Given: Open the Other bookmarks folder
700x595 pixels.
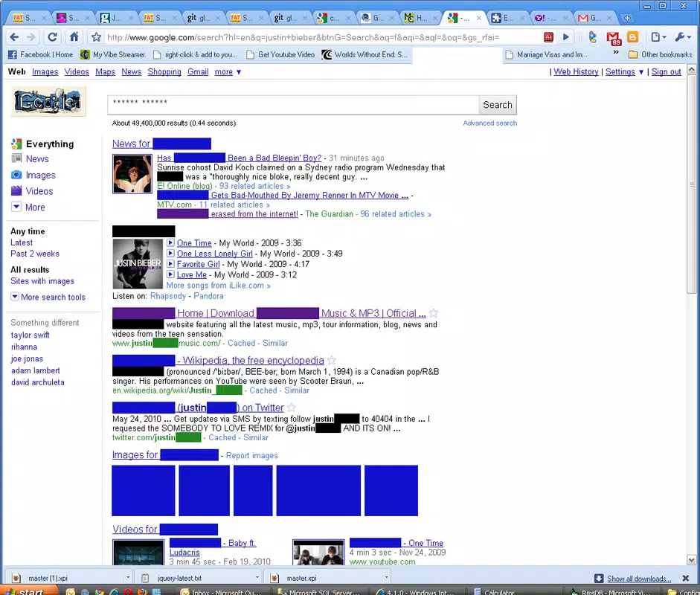Looking at the screenshot, I should [x=660, y=54].
